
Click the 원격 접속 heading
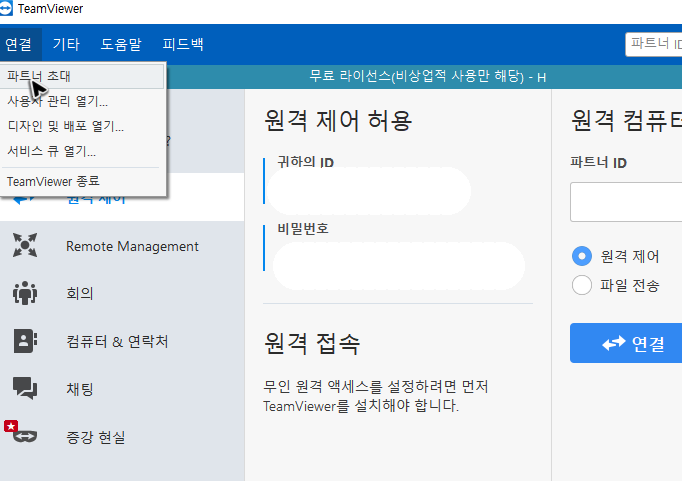pyautogui.click(x=312, y=343)
